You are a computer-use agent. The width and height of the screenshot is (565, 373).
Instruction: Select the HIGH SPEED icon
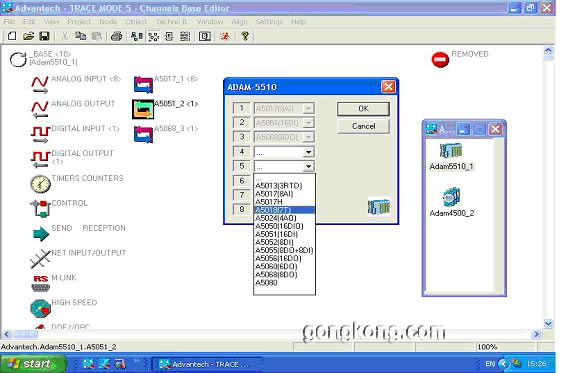pos(40,308)
